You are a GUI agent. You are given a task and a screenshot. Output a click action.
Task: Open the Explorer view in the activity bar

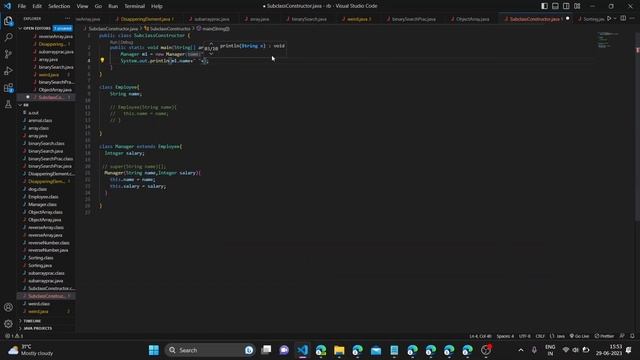tap(8, 21)
